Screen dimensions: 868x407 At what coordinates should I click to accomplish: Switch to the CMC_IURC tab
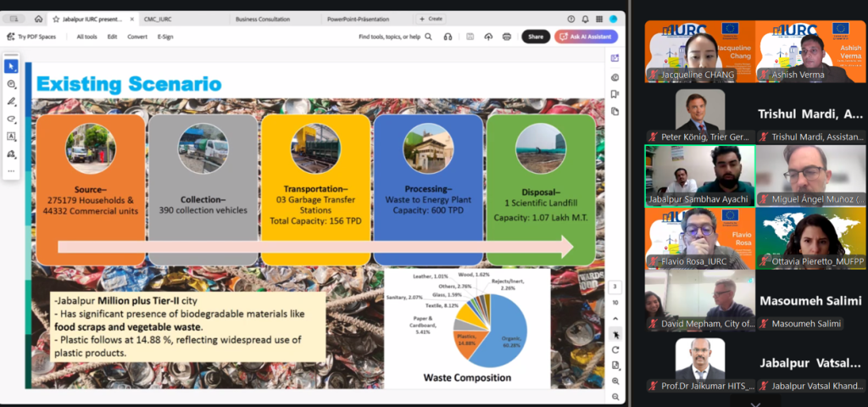[x=157, y=18]
